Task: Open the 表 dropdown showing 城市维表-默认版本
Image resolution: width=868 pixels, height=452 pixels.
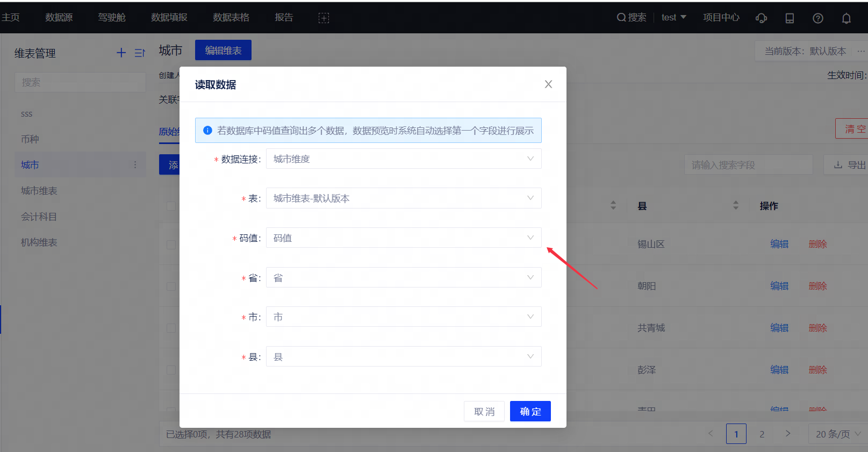Action: (x=403, y=198)
